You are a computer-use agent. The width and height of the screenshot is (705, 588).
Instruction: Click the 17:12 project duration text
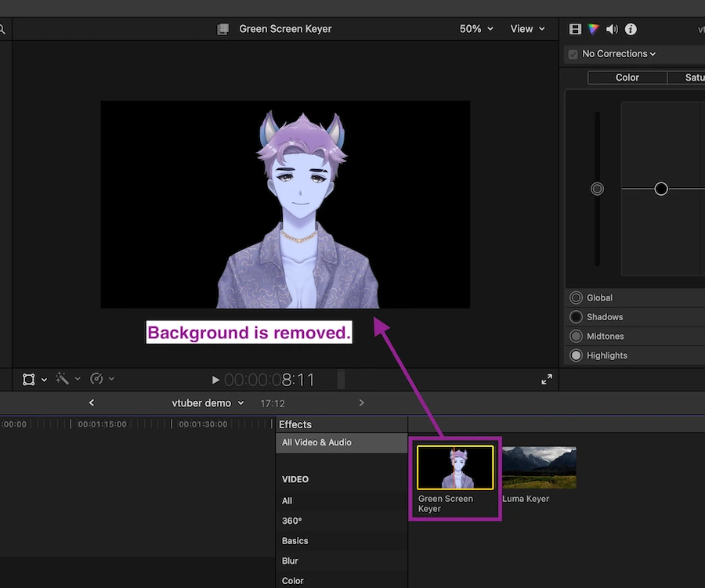tap(273, 404)
